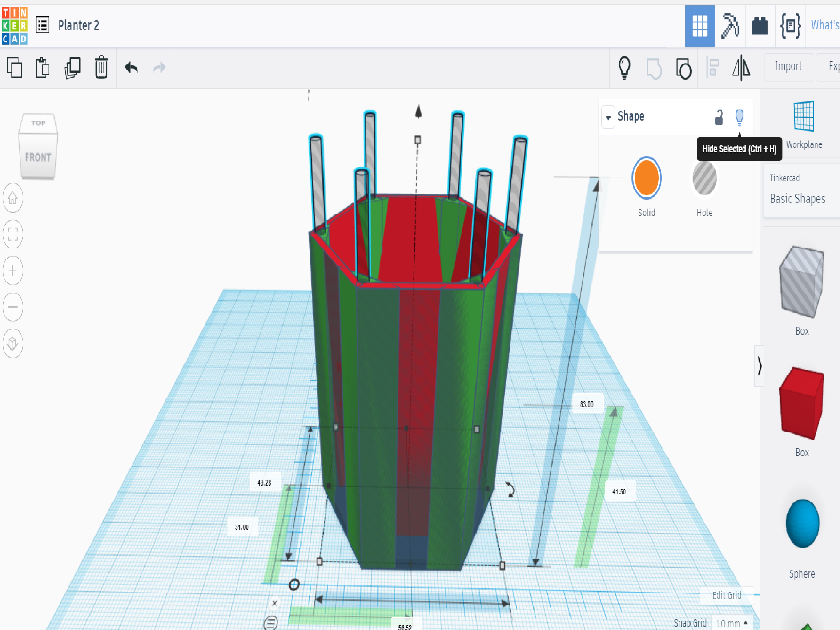
Task: Collapse the shapes sidebar chevron
Action: [x=759, y=366]
